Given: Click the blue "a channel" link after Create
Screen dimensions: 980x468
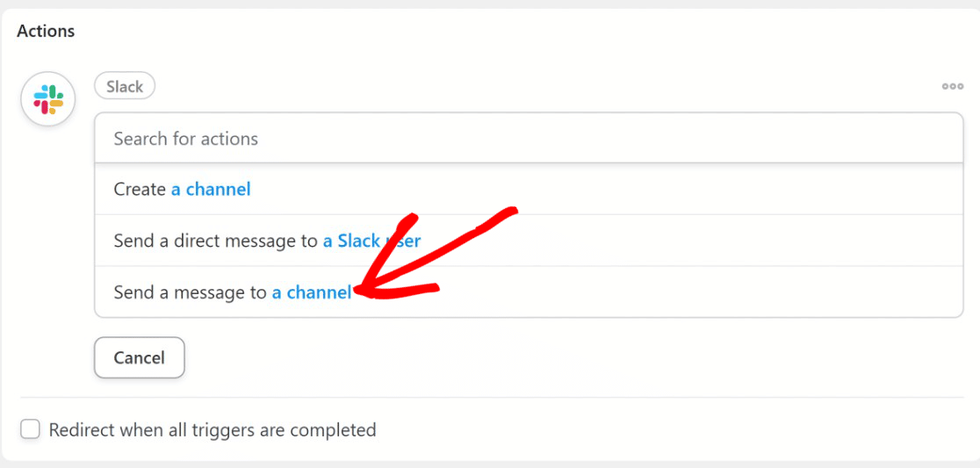Looking at the screenshot, I should (212, 189).
